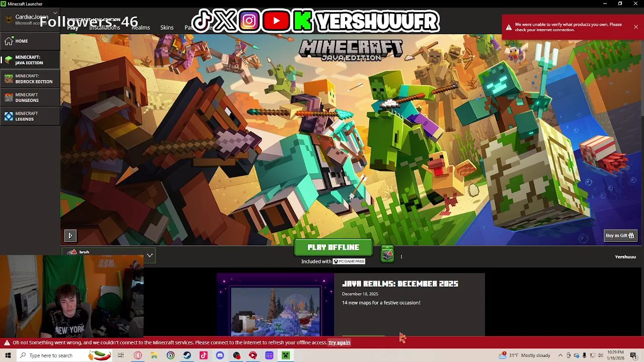Open File Explorer from the taskbar

coord(154,355)
